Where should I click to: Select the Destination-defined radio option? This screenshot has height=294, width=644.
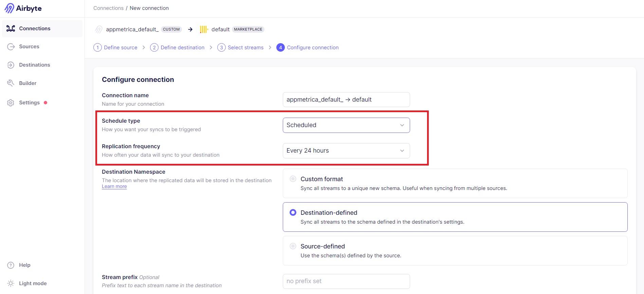coord(293,212)
